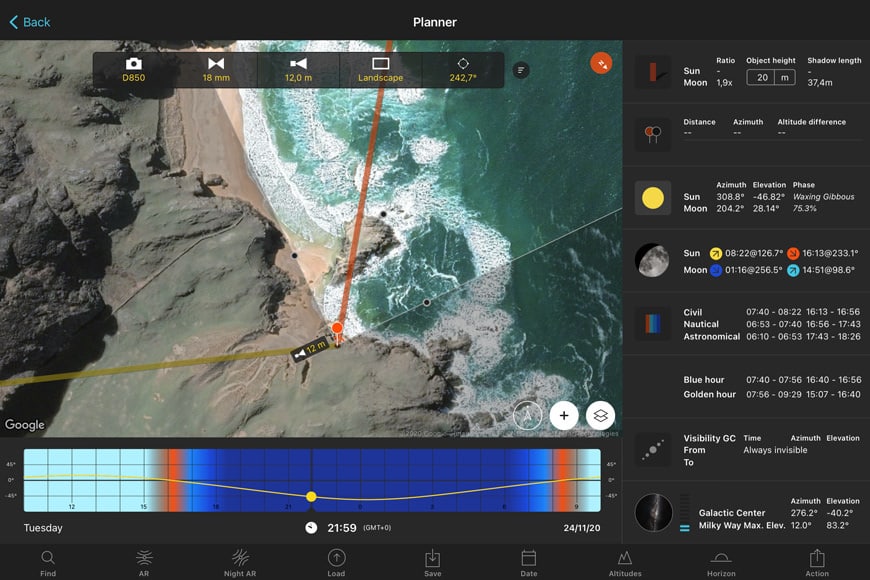Switch to Night AR view

pos(240,562)
